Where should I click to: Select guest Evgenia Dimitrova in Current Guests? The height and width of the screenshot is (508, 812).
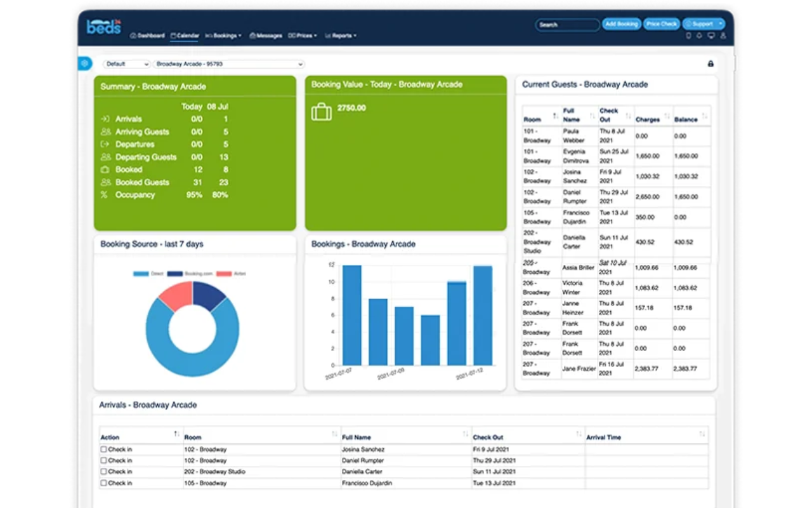[x=577, y=156]
